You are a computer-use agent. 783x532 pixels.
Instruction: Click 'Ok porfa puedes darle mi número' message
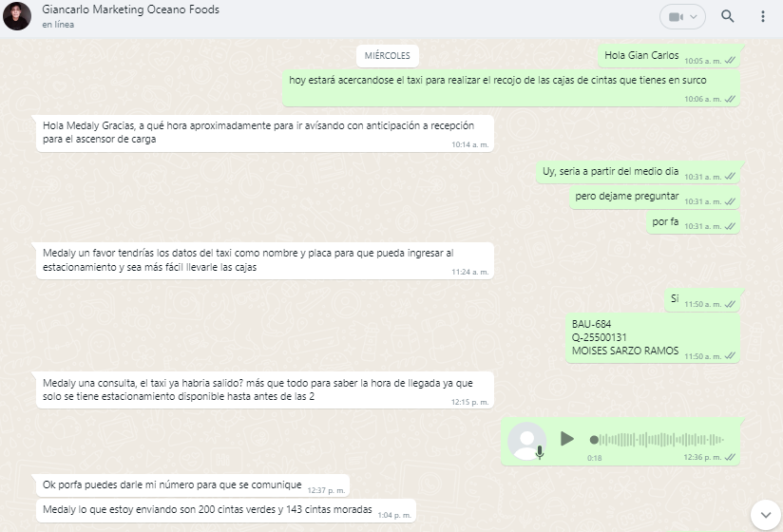tap(172, 485)
